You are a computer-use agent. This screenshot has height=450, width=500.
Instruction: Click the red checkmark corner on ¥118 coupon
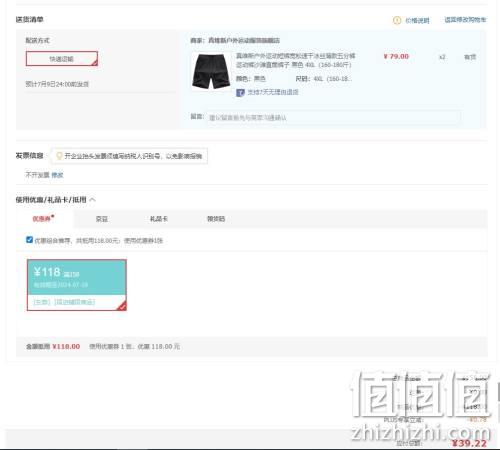click(x=122, y=306)
